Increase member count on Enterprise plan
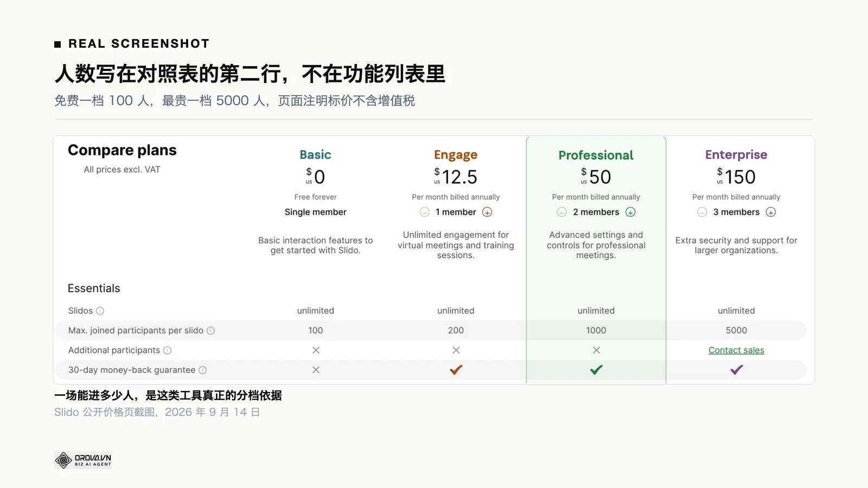 pyautogui.click(x=771, y=212)
